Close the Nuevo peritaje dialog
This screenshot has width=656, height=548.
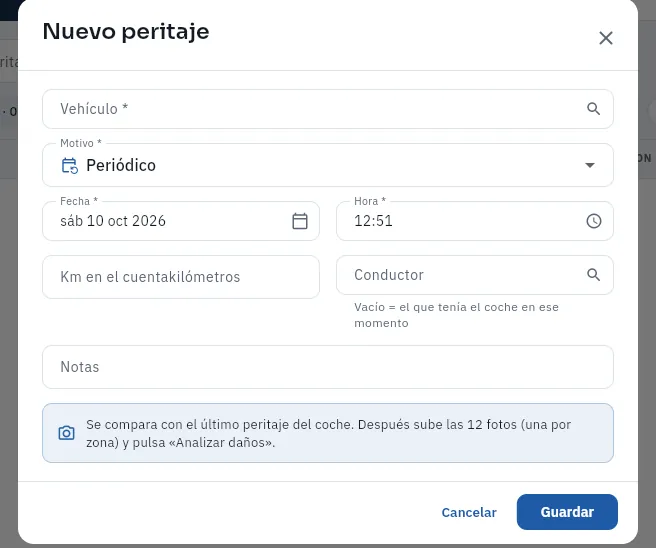605,38
